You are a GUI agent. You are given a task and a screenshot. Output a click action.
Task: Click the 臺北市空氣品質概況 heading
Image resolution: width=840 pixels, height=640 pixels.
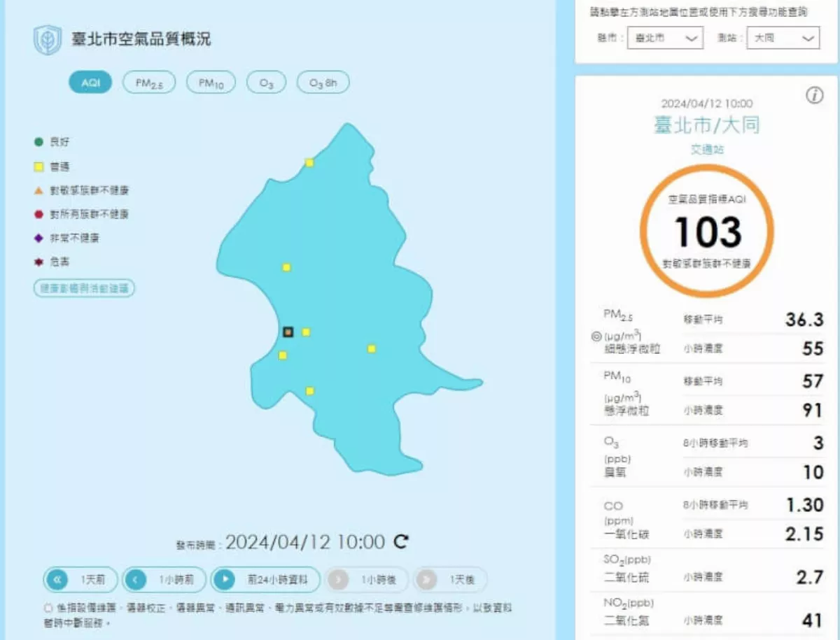pos(141,39)
